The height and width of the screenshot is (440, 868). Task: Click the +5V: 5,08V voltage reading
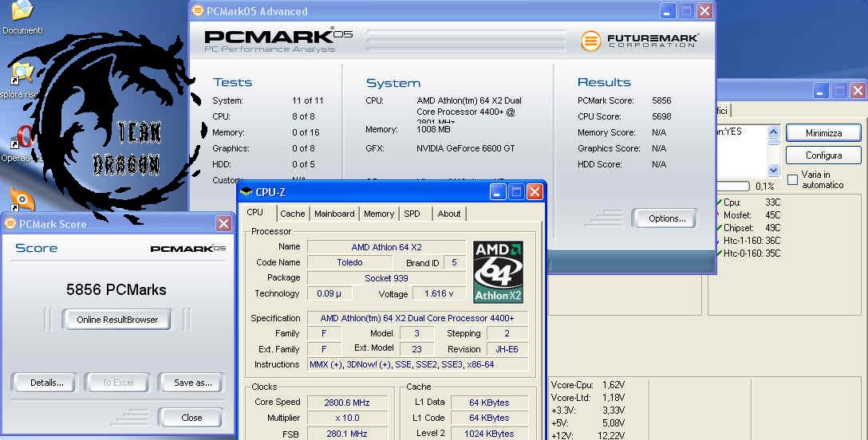[x=588, y=423]
